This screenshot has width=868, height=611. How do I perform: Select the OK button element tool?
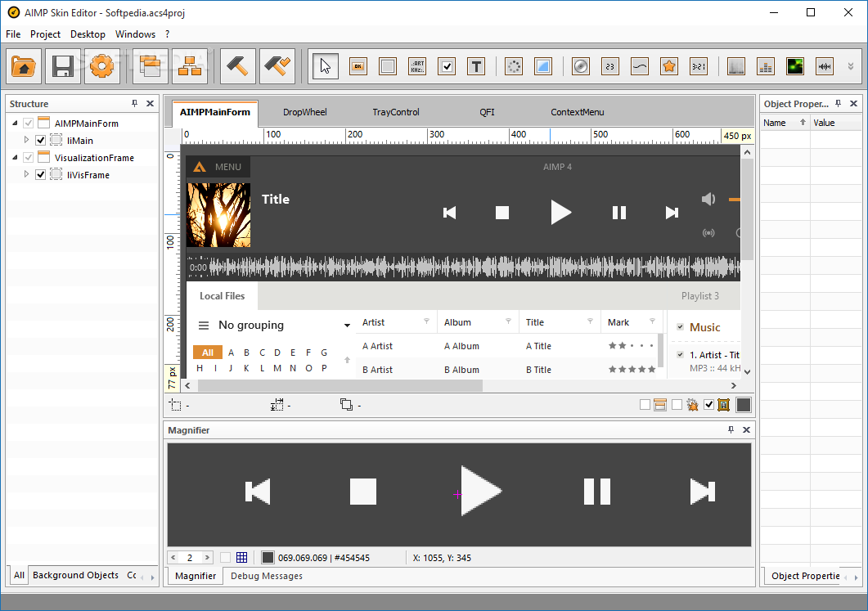pyautogui.click(x=358, y=67)
